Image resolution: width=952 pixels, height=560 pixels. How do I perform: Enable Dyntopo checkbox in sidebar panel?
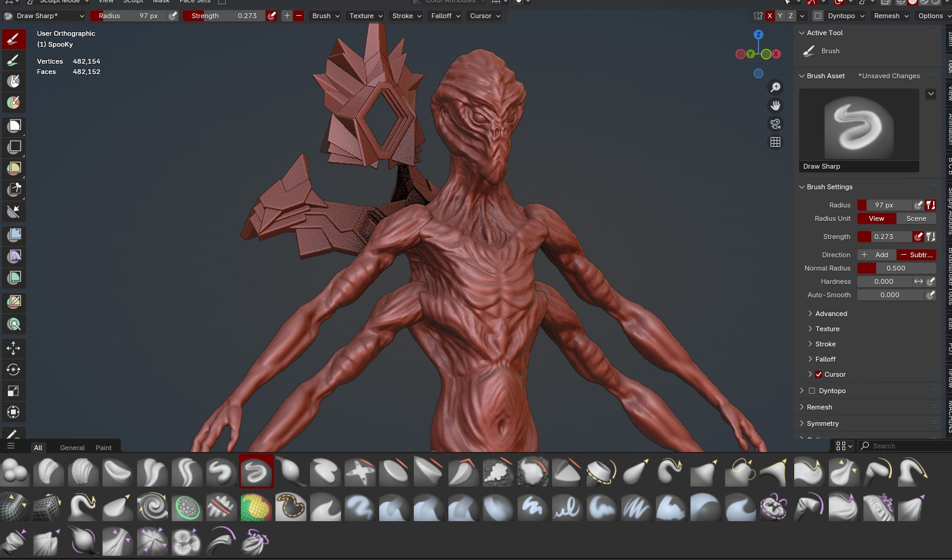click(812, 391)
